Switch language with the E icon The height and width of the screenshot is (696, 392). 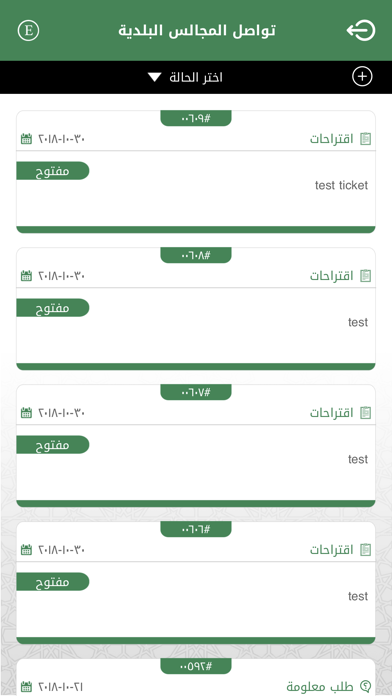tap(28, 31)
